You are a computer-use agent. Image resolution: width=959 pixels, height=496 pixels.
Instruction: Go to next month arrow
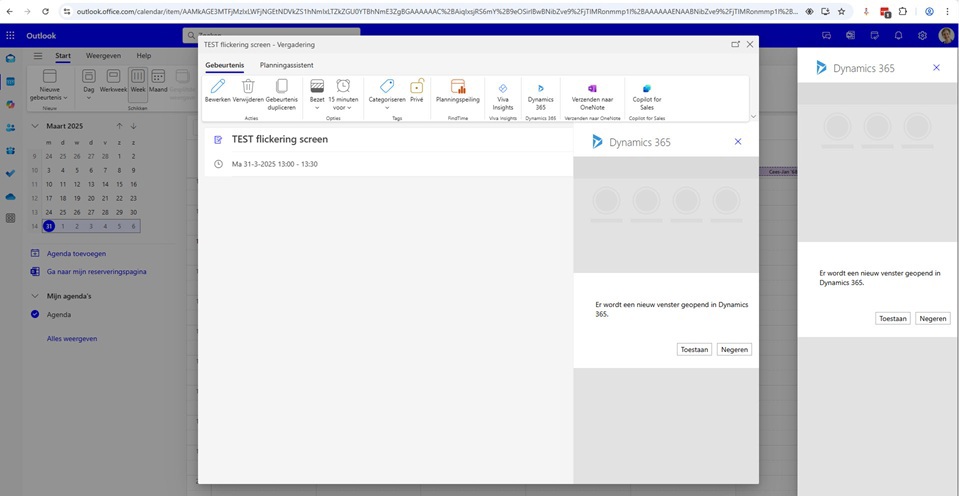[133, 126]
